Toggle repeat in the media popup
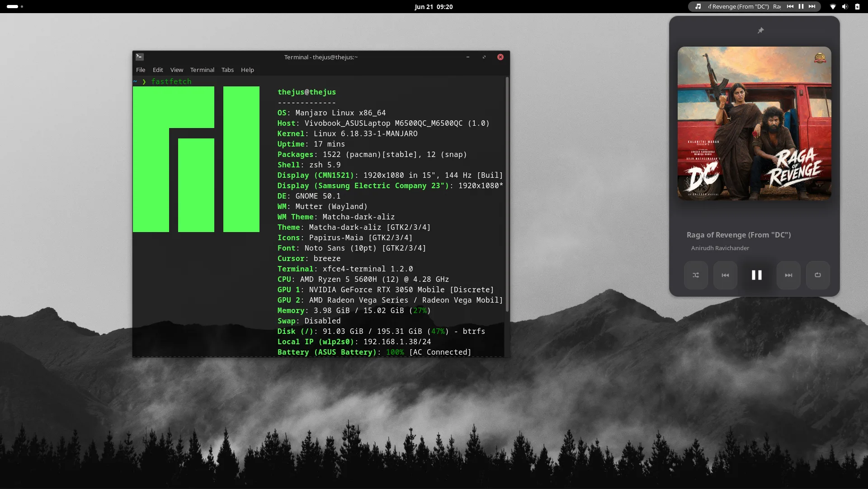This screenshot has height=489, width=868. tap(818, 275)
